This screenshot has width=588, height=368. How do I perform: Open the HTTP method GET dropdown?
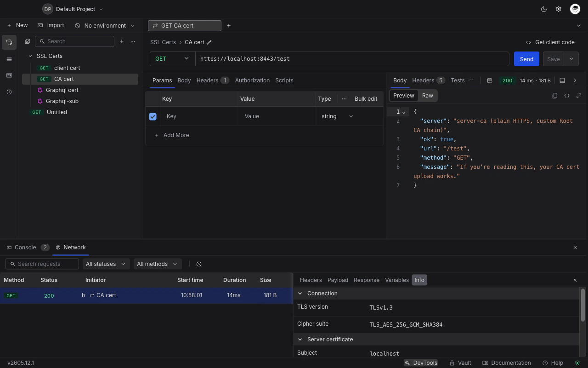tap(172, 59)
